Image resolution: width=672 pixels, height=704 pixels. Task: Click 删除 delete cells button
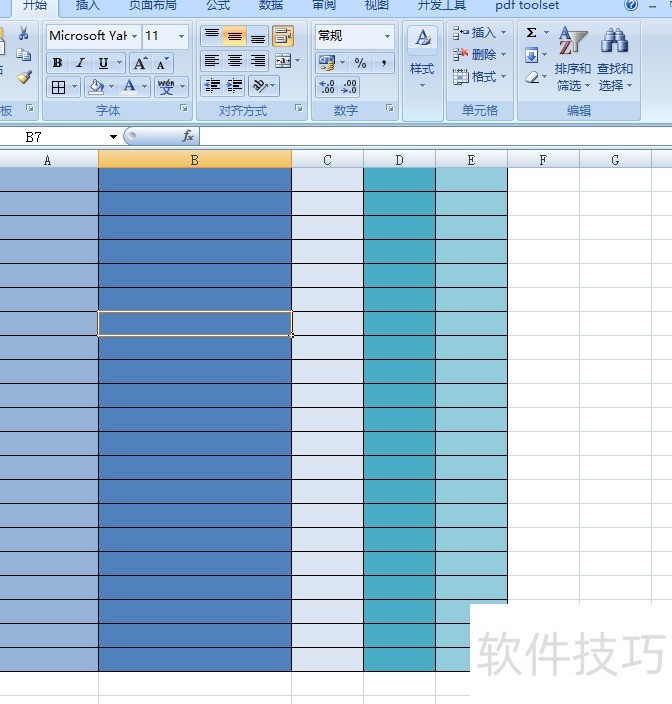479,55
